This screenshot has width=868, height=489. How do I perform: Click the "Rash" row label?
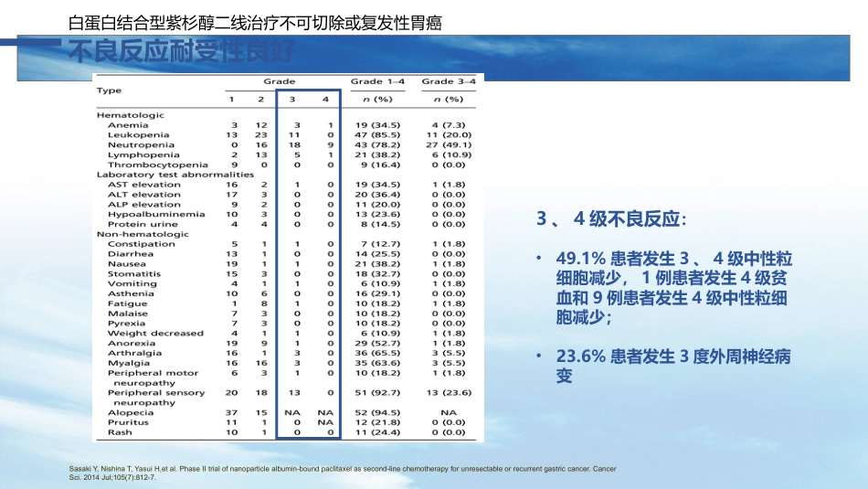120,432
